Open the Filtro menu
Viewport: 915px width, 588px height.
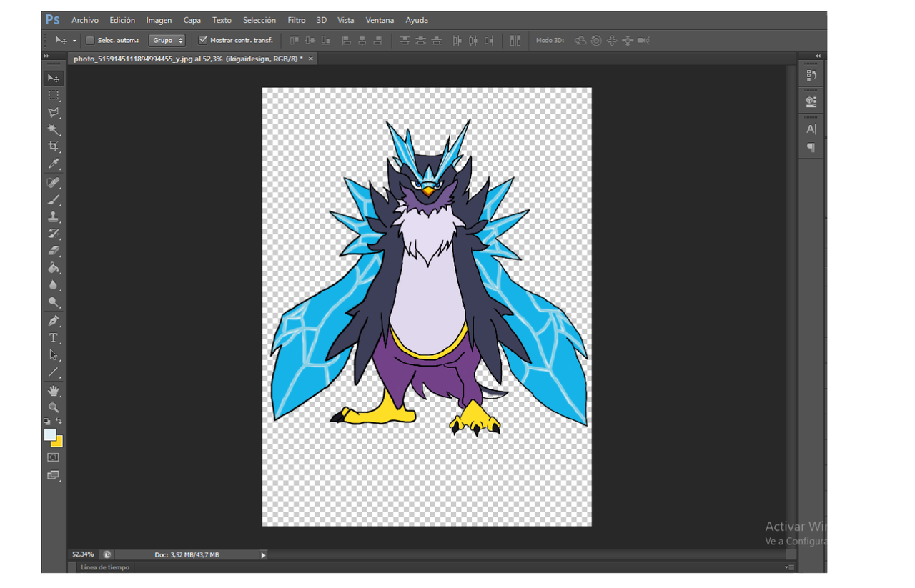coord(297,20)
